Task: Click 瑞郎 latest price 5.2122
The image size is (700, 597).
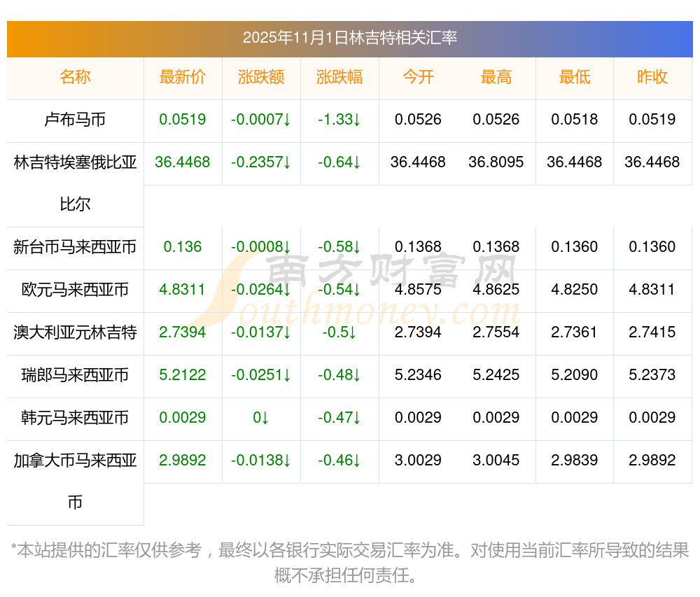Action: [183, 375]
